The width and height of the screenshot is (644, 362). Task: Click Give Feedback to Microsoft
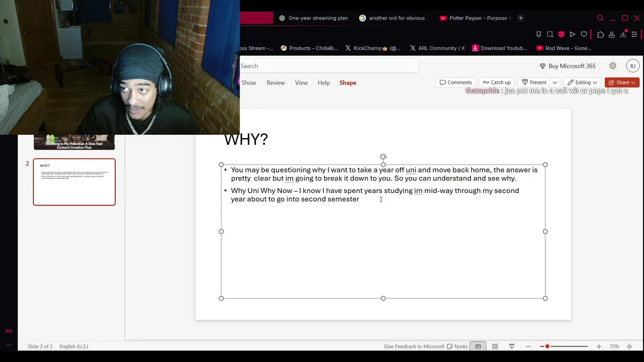pyautogui.click(x=414, y=346)
